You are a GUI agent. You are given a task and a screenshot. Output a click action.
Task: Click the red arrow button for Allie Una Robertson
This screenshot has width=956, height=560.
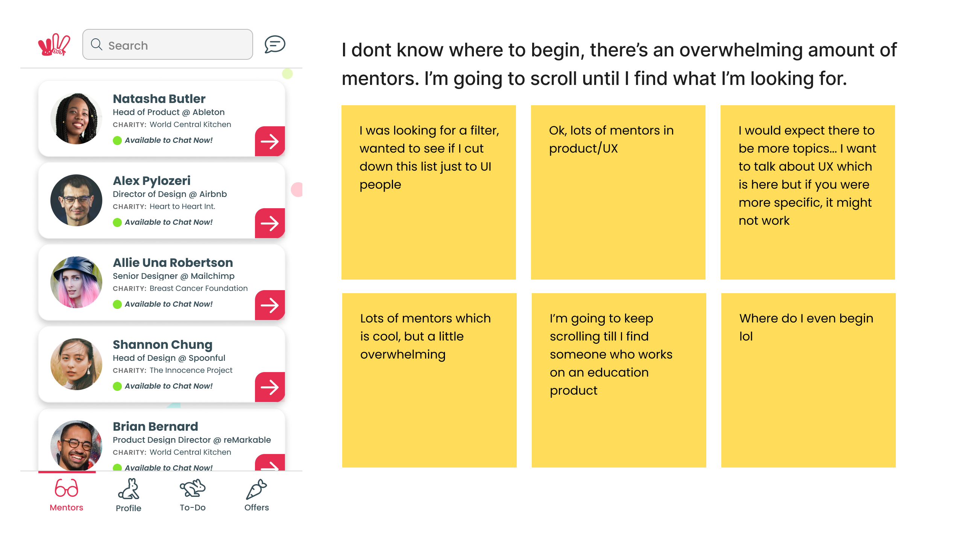270,305
